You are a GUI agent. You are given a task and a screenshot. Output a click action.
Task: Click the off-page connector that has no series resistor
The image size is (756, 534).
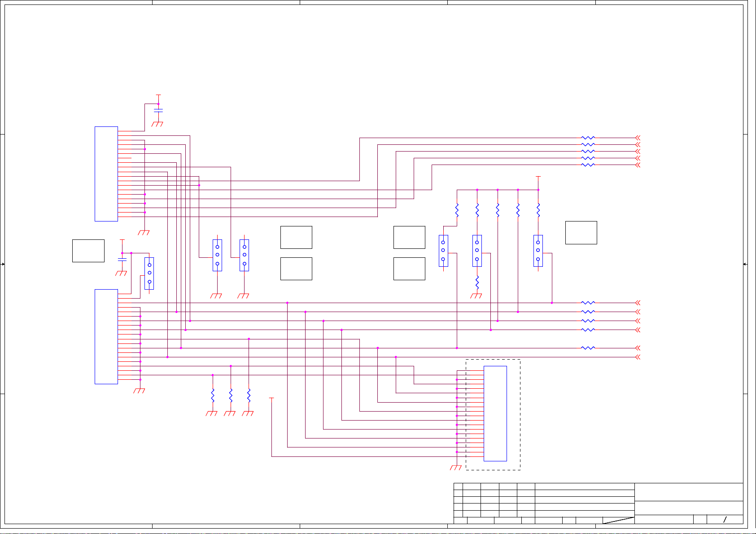(x=638, y=357)
